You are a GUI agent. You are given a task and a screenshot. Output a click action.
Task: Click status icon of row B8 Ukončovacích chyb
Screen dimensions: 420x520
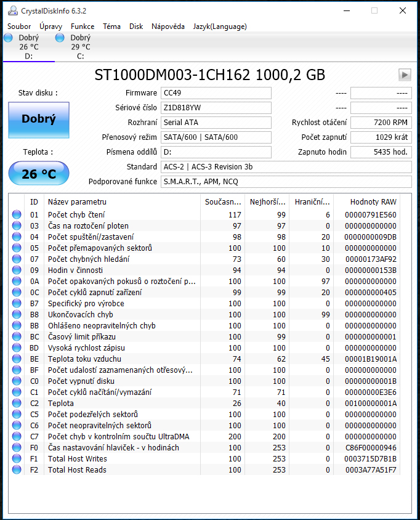(x=17, y=314)
